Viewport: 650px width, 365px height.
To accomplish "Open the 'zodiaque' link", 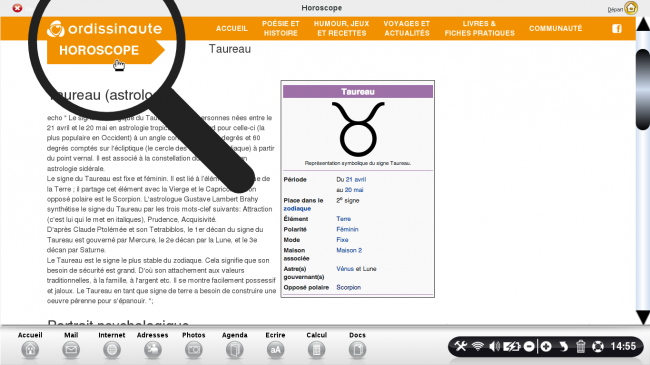I will (297, 209).
